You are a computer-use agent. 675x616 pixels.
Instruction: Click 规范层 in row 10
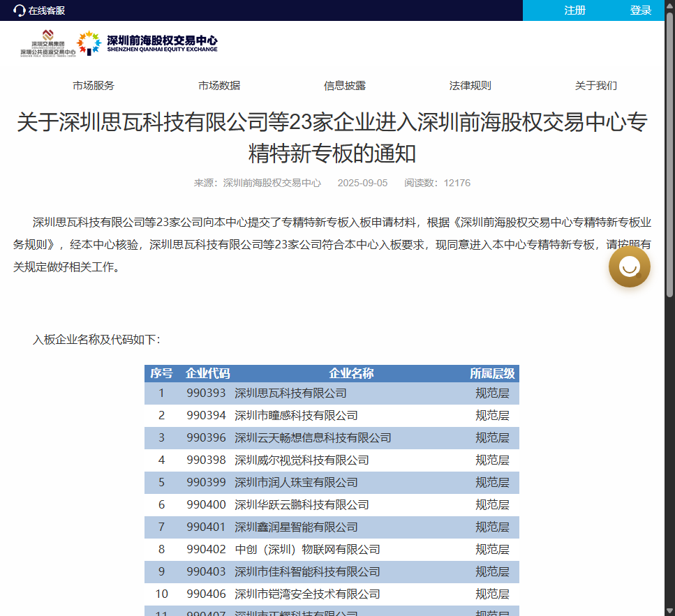pyautogui.click(x=492, y=594)
